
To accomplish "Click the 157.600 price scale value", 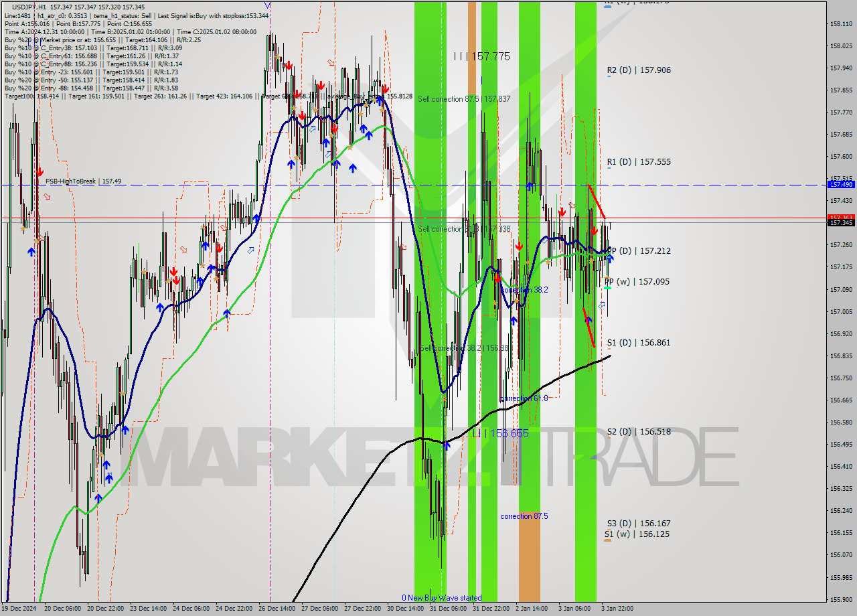I will [x=840, y=157].
